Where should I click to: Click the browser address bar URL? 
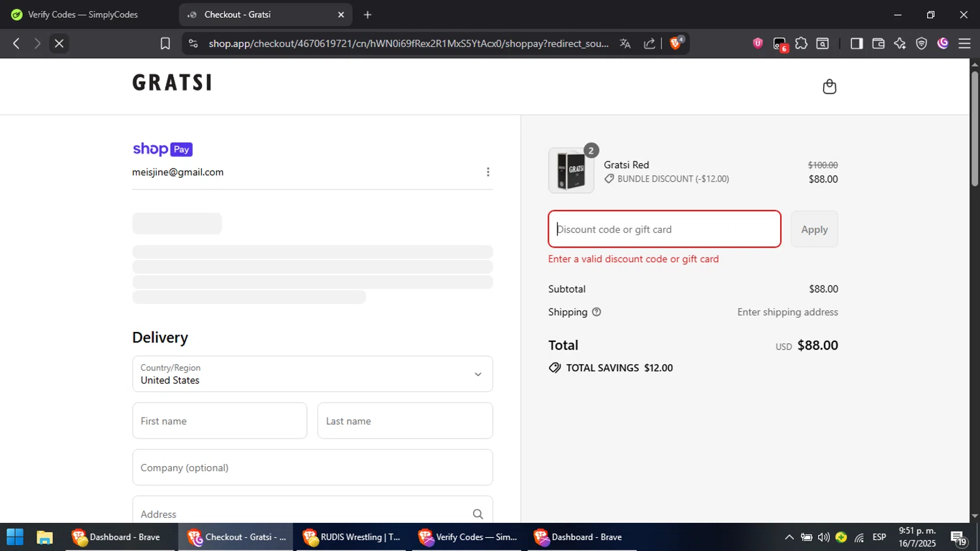click(408, 43)
